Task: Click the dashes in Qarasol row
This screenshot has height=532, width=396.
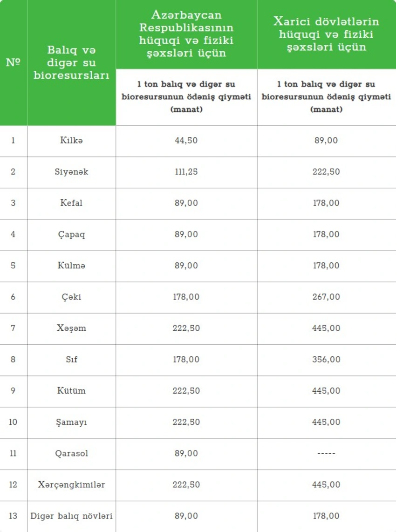Action: pyautogui.click(x=326, y=453)
